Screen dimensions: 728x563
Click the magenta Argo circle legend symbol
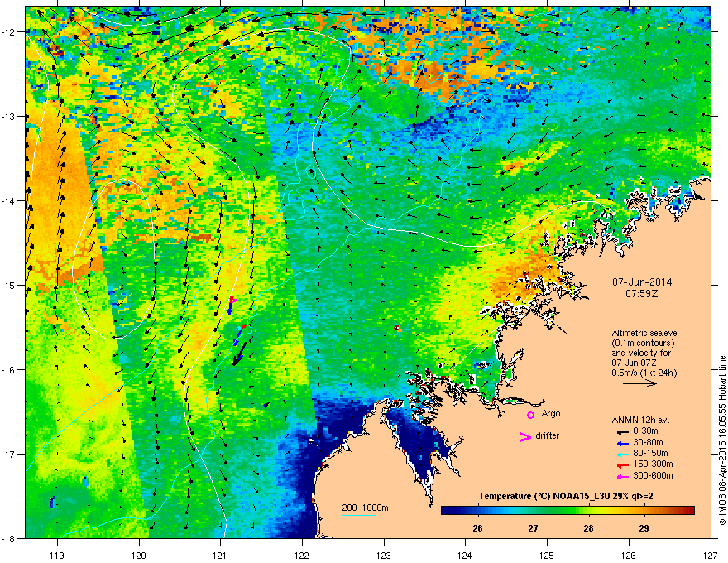pyautogui.click(x=530, y=415)
